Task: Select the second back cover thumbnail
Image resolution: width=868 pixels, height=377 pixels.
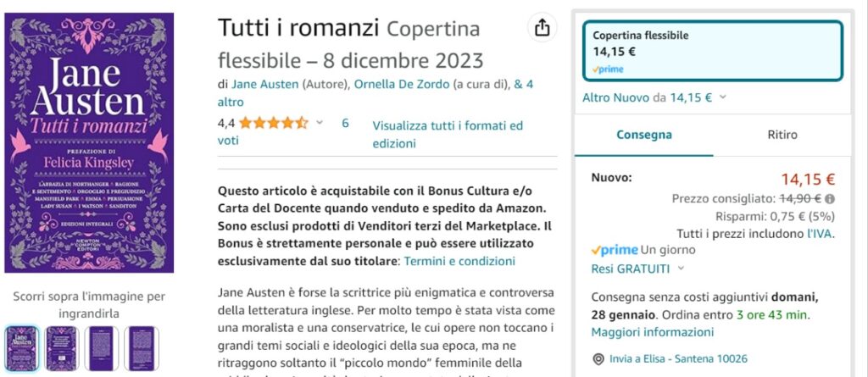Action: coord(62,346)
